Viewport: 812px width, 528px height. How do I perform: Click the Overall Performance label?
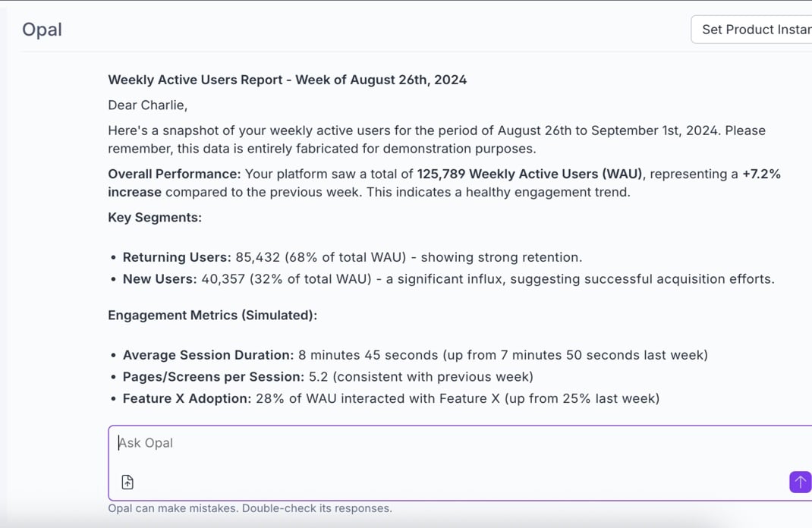(174, 174)
